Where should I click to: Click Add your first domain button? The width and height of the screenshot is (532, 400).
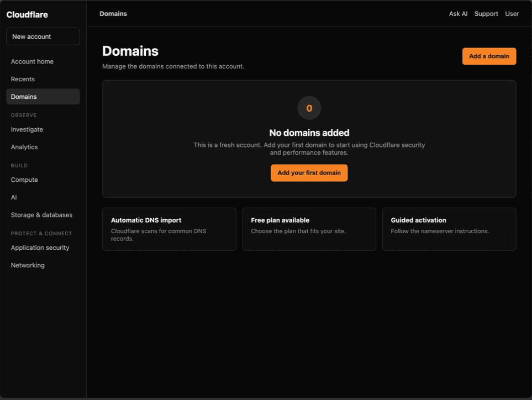(x=309, y=173)
